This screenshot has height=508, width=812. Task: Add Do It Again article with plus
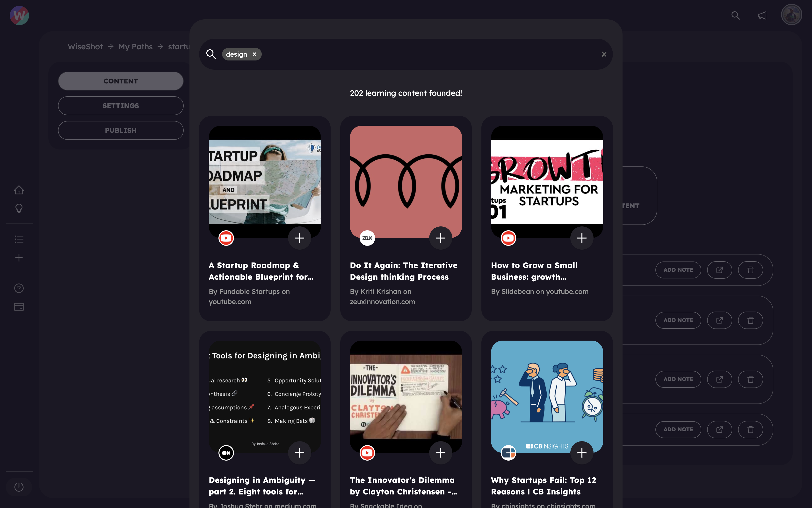pos(441,238)
